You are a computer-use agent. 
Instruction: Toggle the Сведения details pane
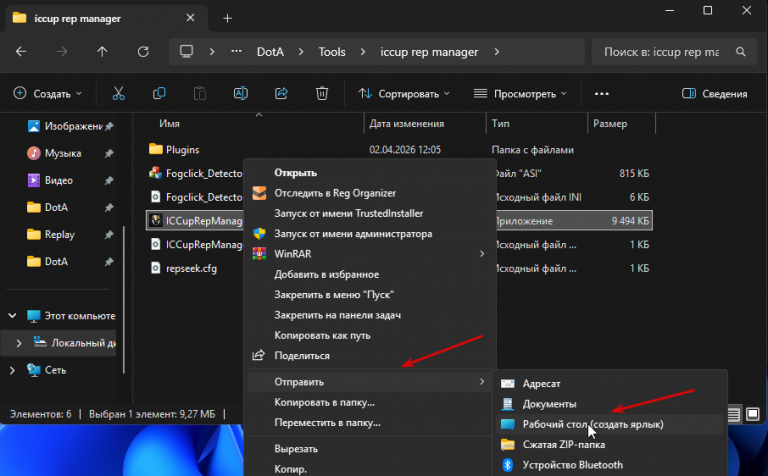(x=715, y=94)
